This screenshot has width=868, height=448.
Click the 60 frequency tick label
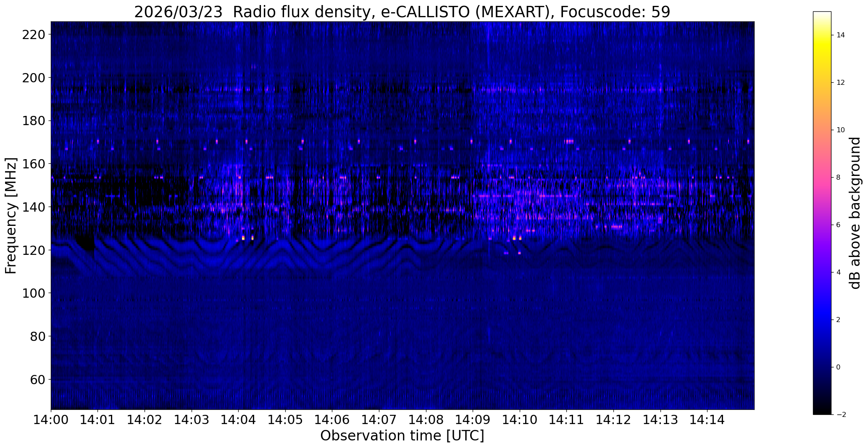39,380
